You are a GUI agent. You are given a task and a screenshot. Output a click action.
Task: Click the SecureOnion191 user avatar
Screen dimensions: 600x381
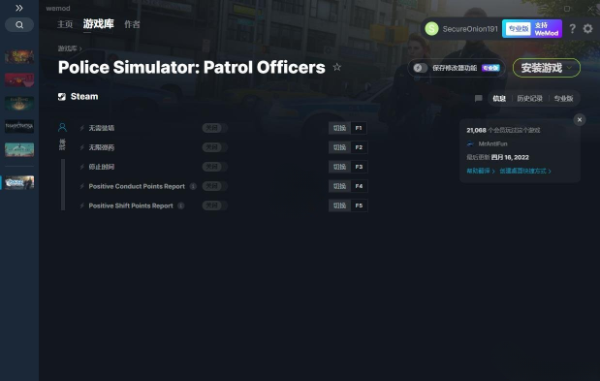click(x=432, y=29)
